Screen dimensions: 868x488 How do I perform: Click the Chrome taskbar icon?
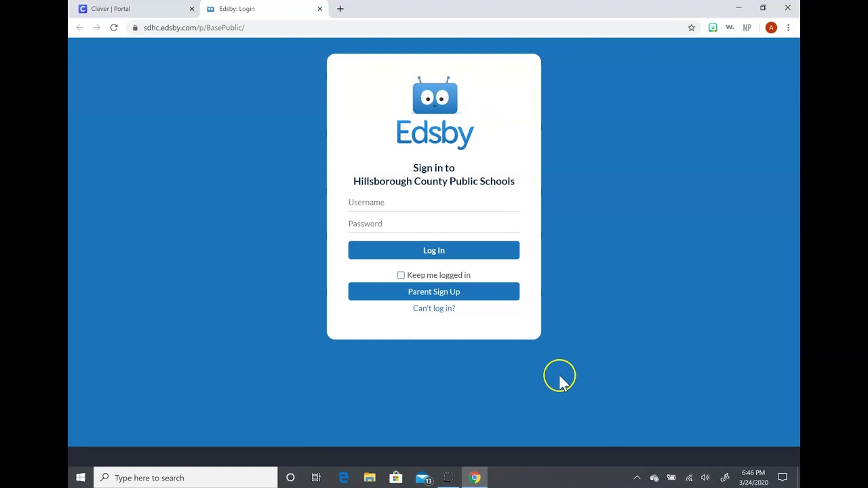click(475, 478)
